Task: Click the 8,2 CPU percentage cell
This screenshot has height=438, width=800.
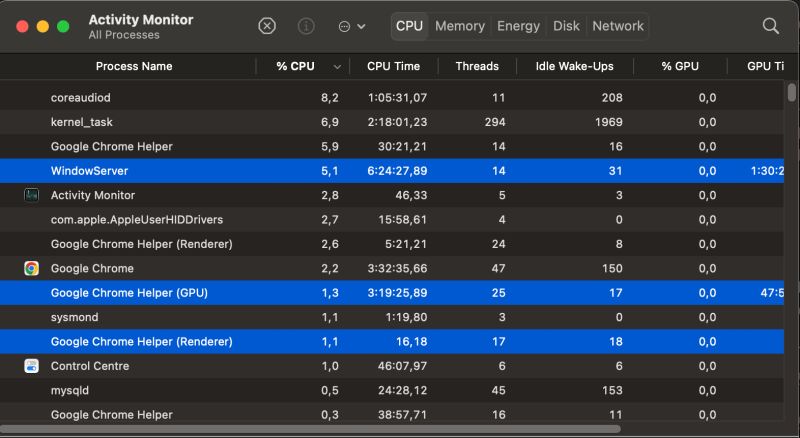Action: (330, 98)
